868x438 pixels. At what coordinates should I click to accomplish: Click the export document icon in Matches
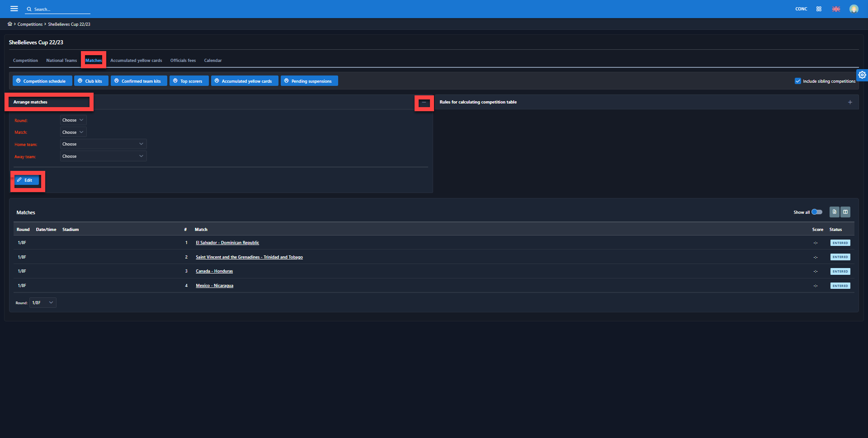[x=834, y=212]
